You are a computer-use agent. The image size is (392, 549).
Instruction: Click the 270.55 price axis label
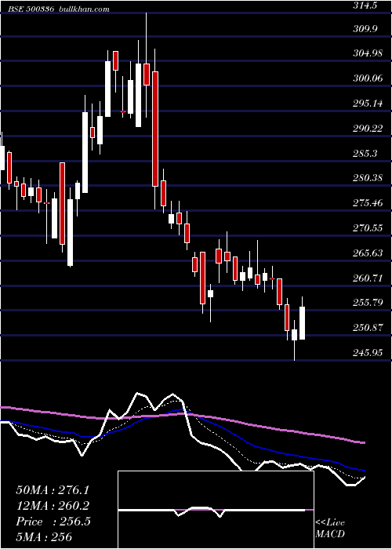pyautogui.click(x=368, y=228)
